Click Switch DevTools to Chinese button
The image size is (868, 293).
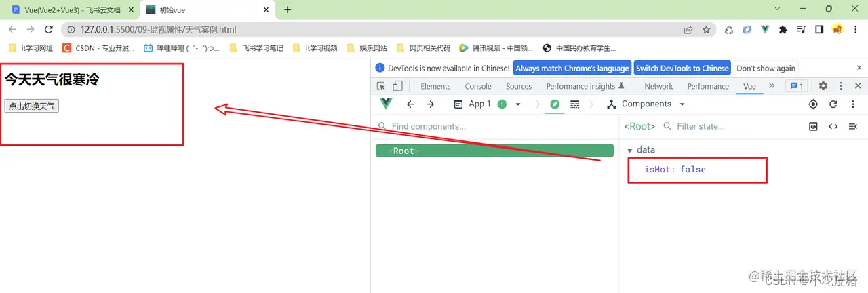682,68
